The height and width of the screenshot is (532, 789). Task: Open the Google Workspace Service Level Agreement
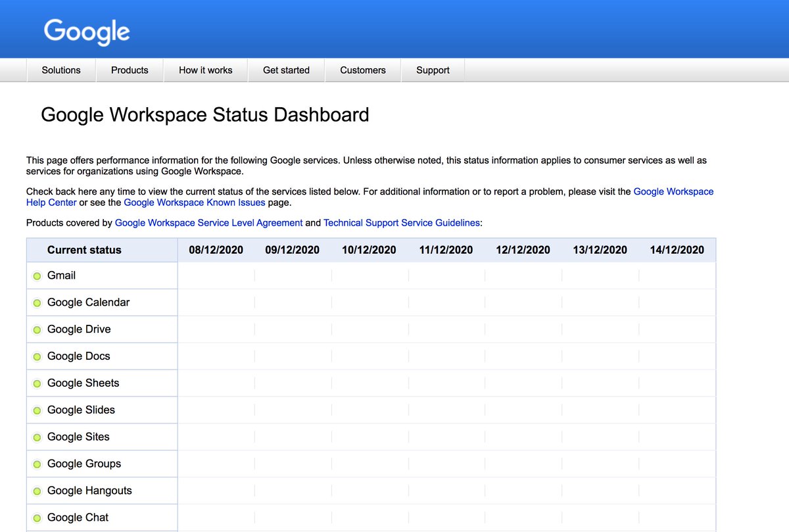(x=208, y=222)
